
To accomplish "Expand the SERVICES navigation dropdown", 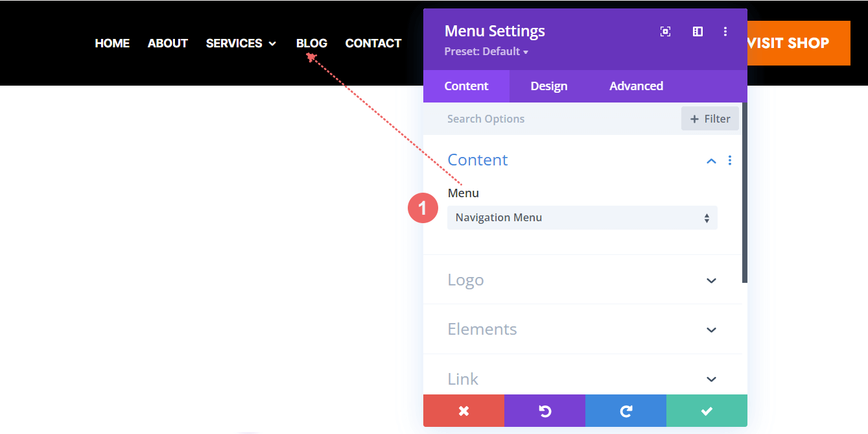I will click(273, 43).
